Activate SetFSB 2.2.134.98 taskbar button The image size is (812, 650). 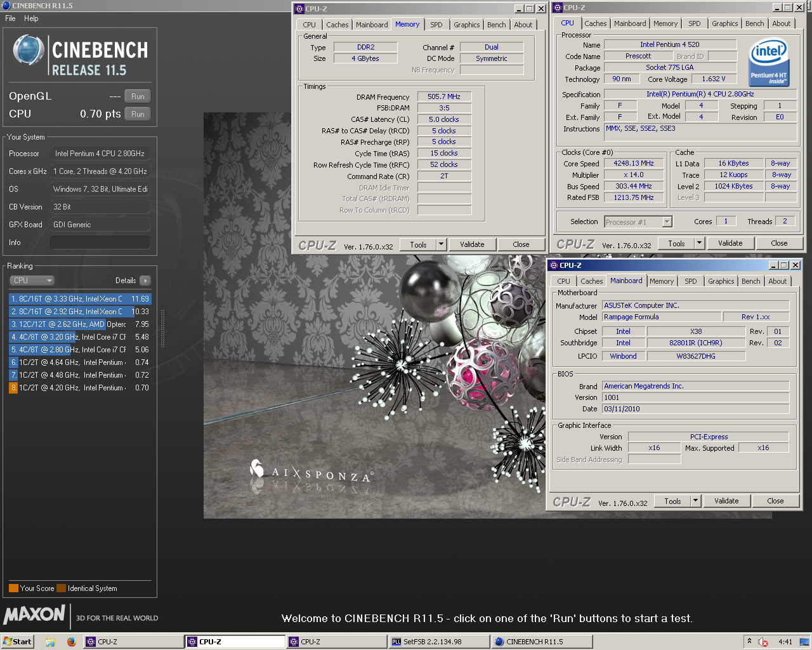click(438, 642)
